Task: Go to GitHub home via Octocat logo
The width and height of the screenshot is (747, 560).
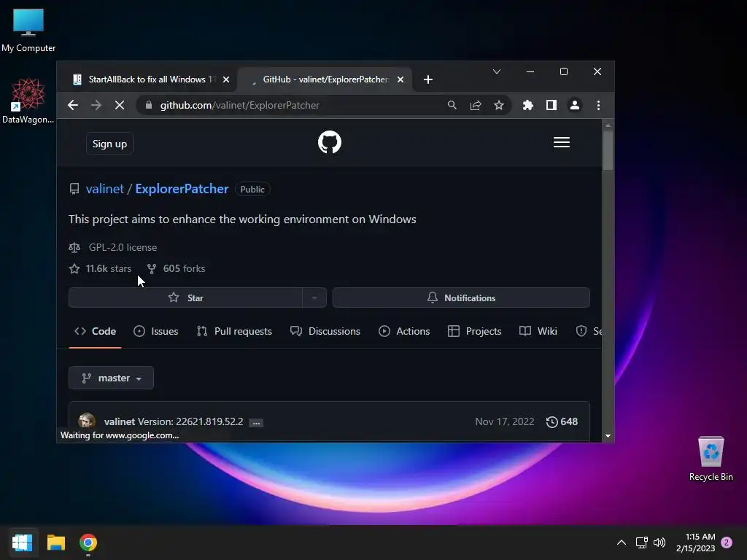Action: pos(330,142)
